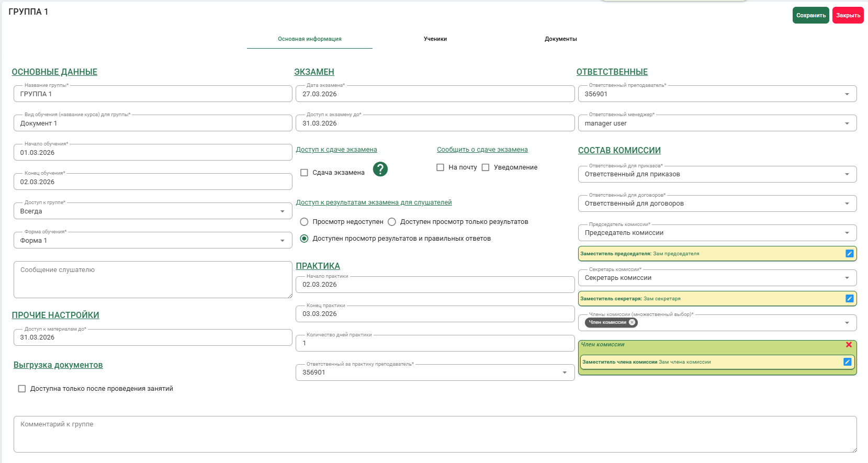Select Доступен просмотр только результатов radio
868x463 pixels.
(x=392, y=222)
